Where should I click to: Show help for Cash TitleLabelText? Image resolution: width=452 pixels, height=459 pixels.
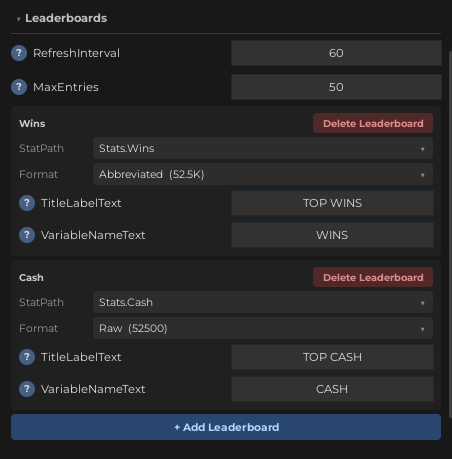point(27,357)
